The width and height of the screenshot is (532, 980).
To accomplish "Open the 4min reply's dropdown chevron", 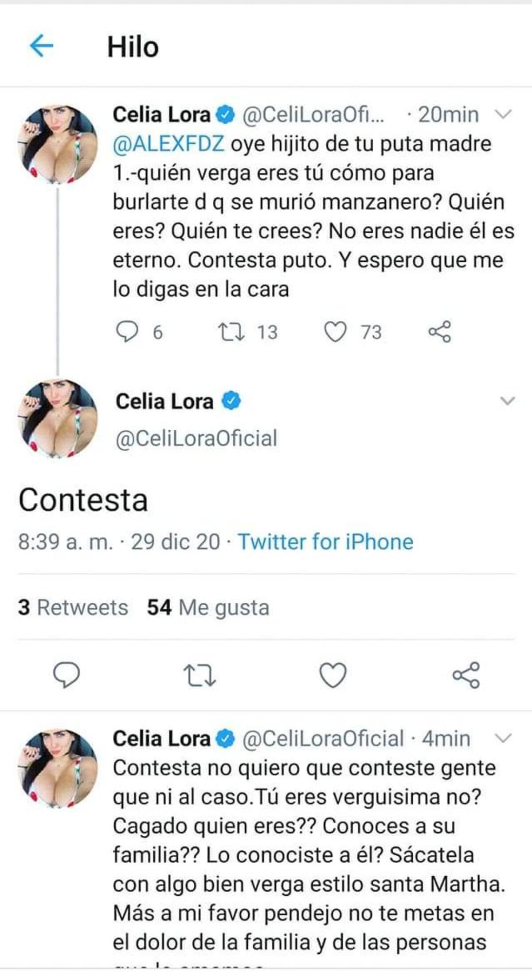I will pos(503,738).
